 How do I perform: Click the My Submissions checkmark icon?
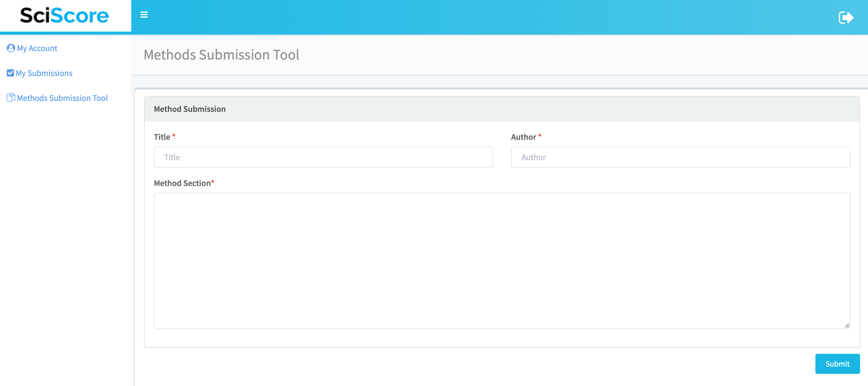pos(10,73)
